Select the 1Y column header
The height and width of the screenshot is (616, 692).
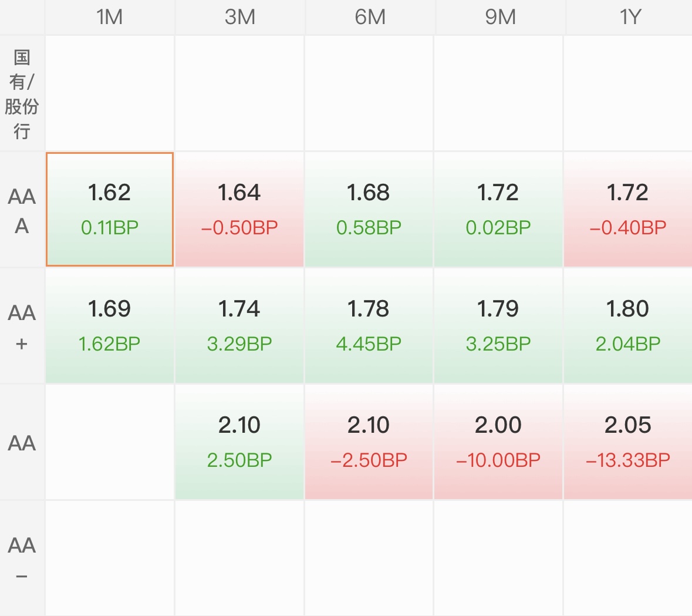[630, 17]
